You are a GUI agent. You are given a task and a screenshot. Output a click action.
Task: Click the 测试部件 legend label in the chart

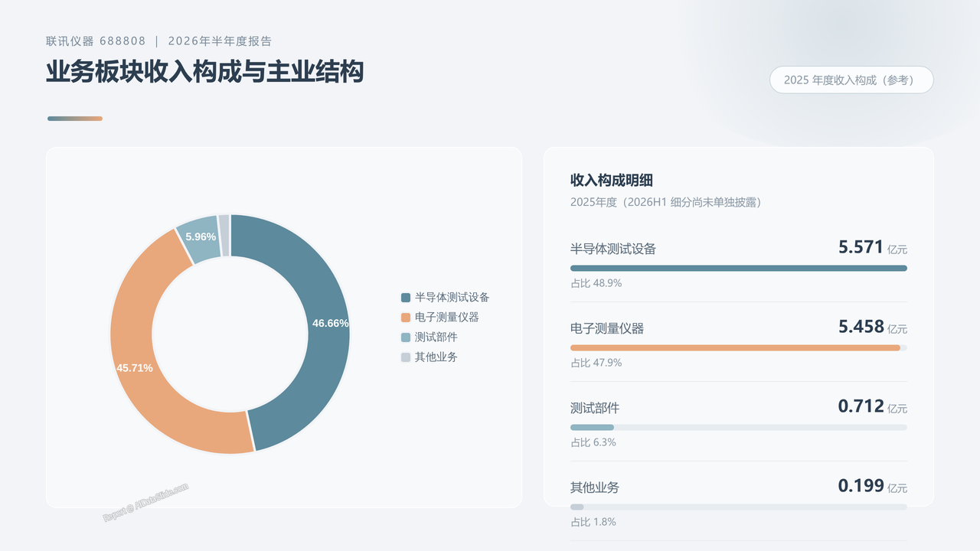pyautogui.click(x=436, y=337)
